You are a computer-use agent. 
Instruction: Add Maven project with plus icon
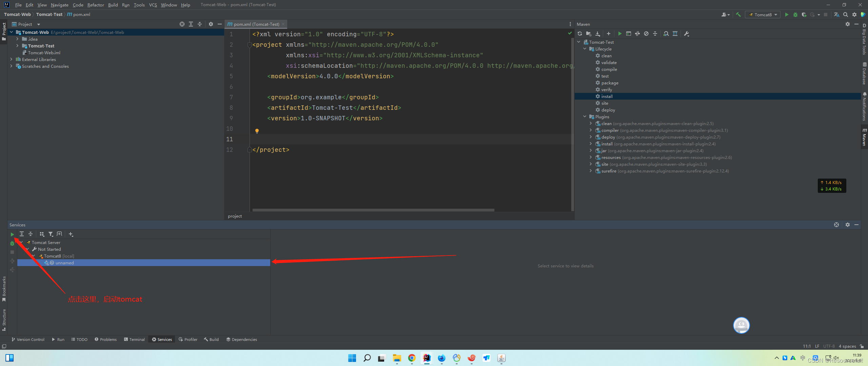pos(609,34)
